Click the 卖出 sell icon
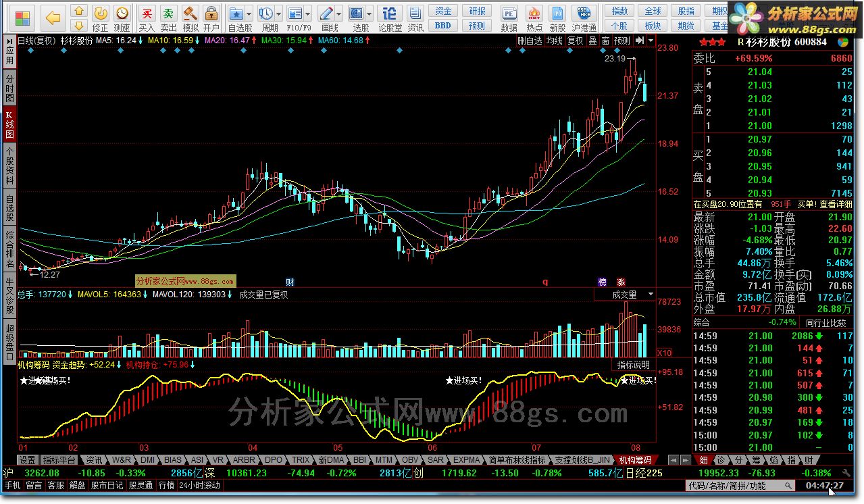 (168, 18)
